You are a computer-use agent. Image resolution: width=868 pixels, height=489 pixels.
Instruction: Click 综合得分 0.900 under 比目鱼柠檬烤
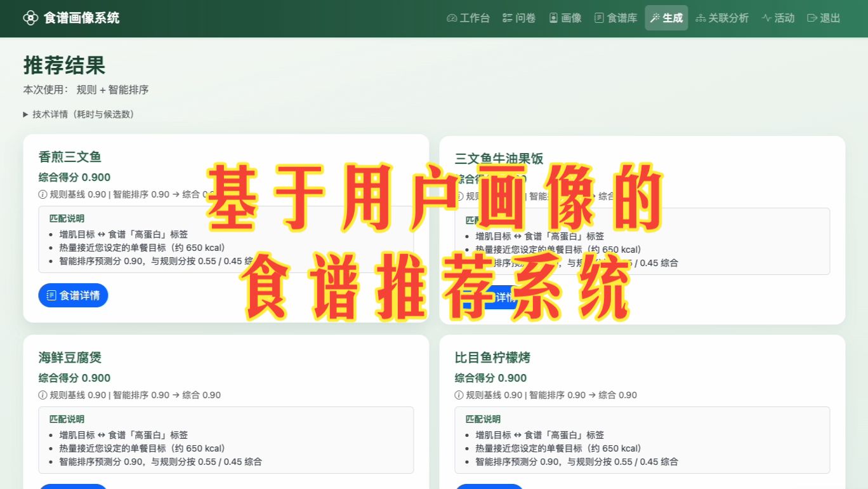click(490, 378)
